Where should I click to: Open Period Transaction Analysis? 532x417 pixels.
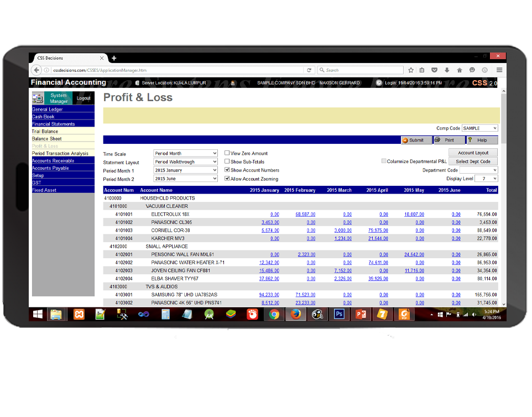click(63, 153)
